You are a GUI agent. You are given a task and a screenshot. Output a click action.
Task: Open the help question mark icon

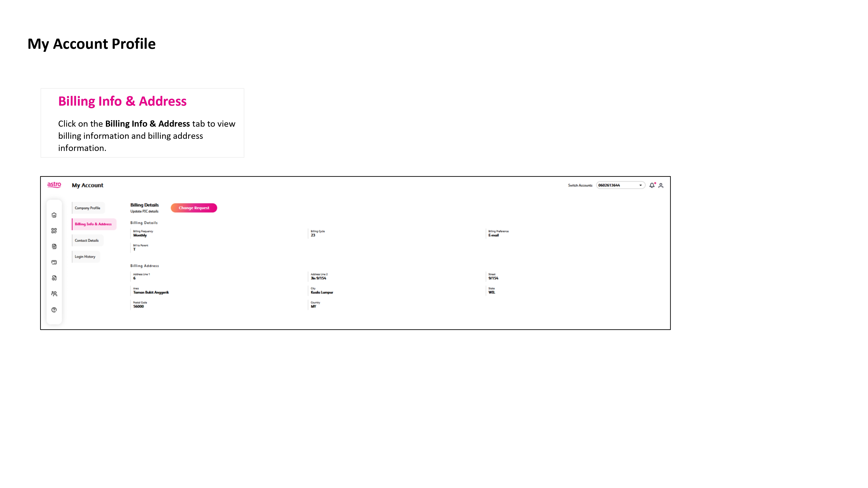54,310
